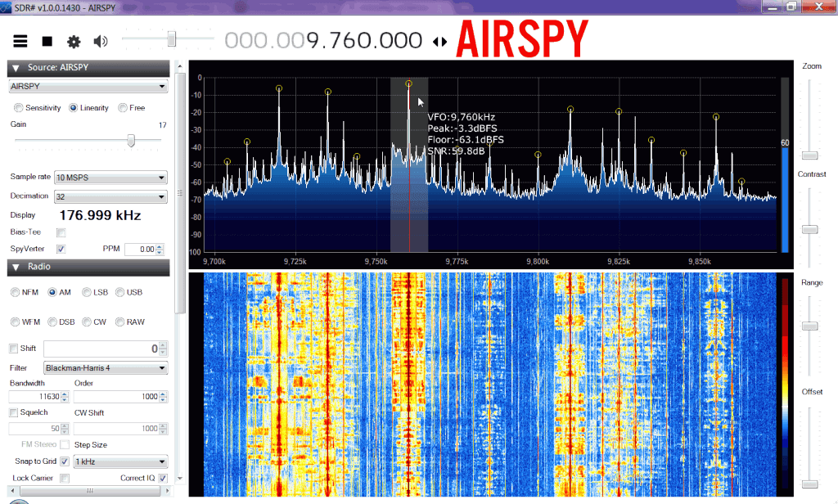
Task: Click the Zoom vertical slider handle
Action: pos(809,155)
